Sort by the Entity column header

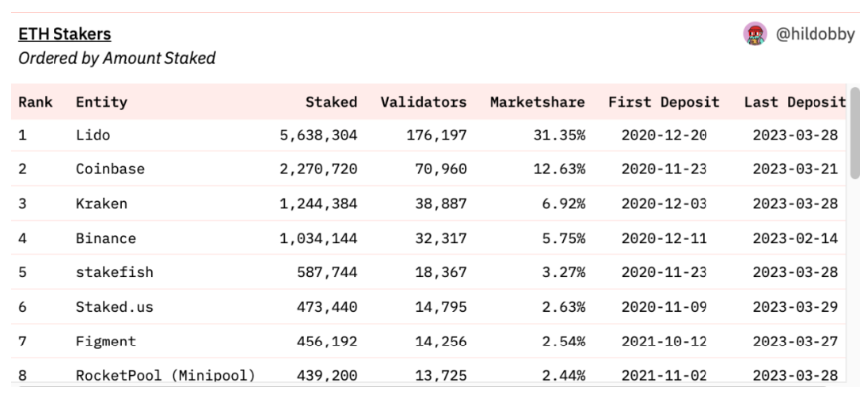coord(101,102)
